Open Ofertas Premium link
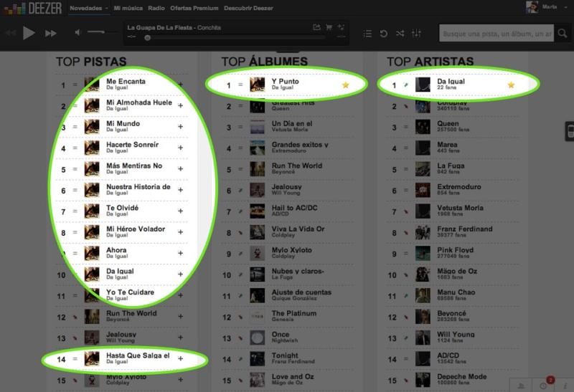The height and width of the screenshot is (392, 574). (x=194, y=8)
